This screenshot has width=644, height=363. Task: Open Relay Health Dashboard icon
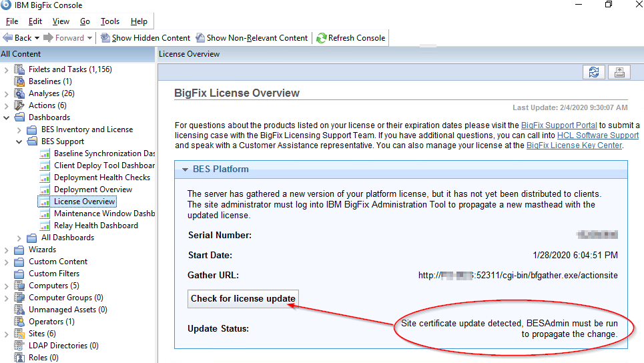click(x=45, y=226)
